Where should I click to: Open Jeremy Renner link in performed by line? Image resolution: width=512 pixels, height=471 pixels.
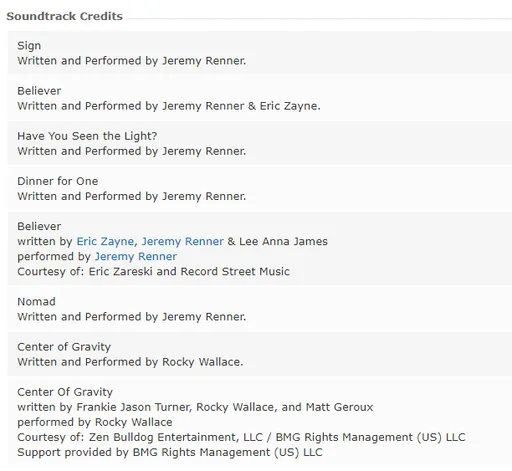[136, 256]
